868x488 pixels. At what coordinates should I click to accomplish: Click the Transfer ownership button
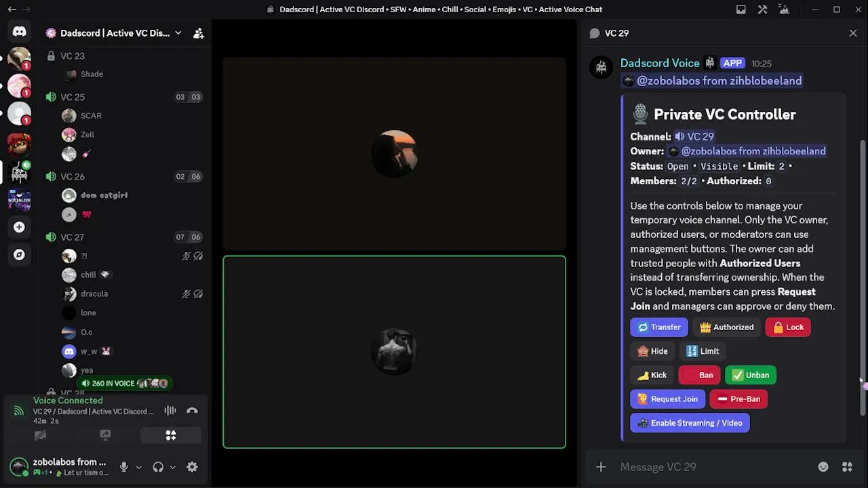pos(659,327)
